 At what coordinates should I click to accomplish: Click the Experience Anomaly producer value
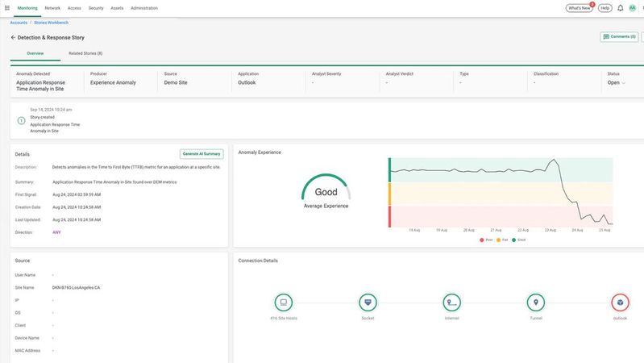pos(113,82)
